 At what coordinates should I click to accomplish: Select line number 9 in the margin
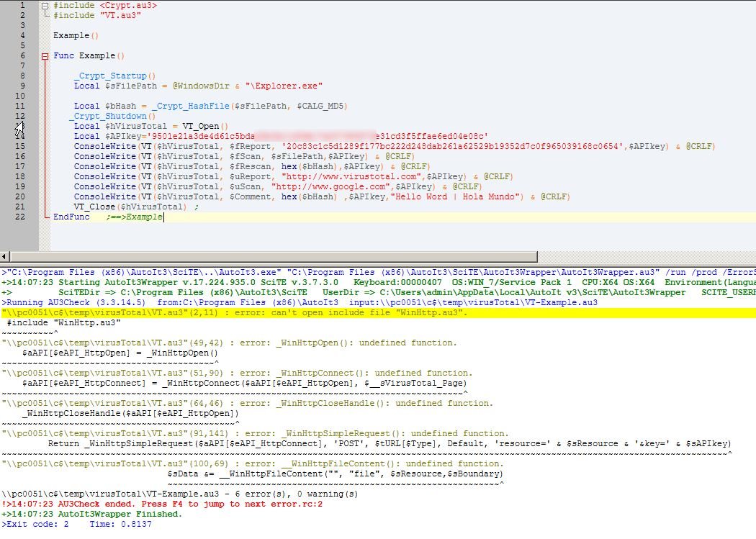pos(22,86)
